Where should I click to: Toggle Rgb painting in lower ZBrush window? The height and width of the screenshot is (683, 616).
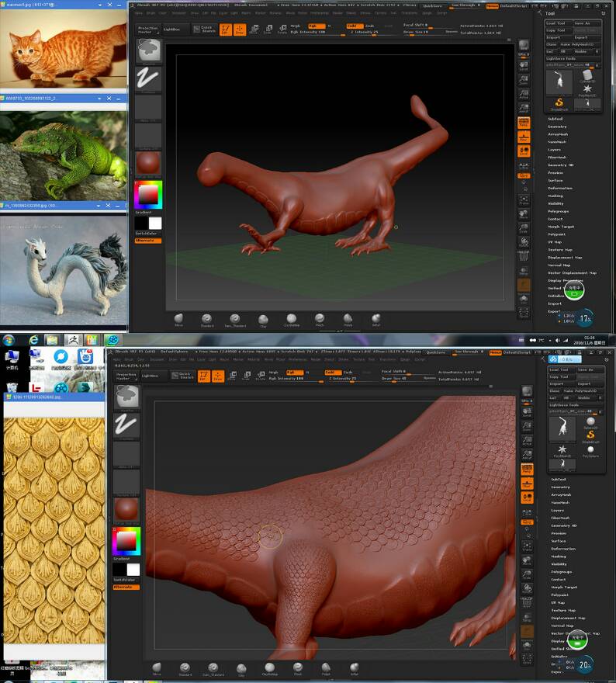coord(295,373)
